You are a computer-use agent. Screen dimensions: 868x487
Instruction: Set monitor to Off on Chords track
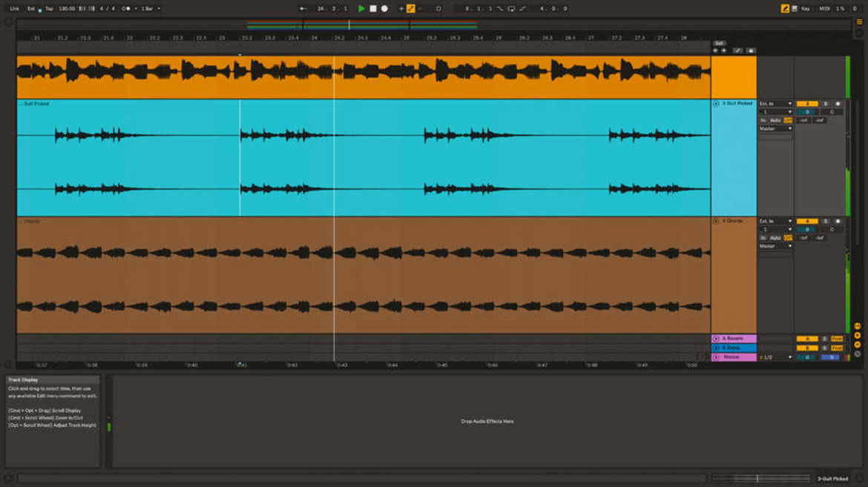point(788,238)
